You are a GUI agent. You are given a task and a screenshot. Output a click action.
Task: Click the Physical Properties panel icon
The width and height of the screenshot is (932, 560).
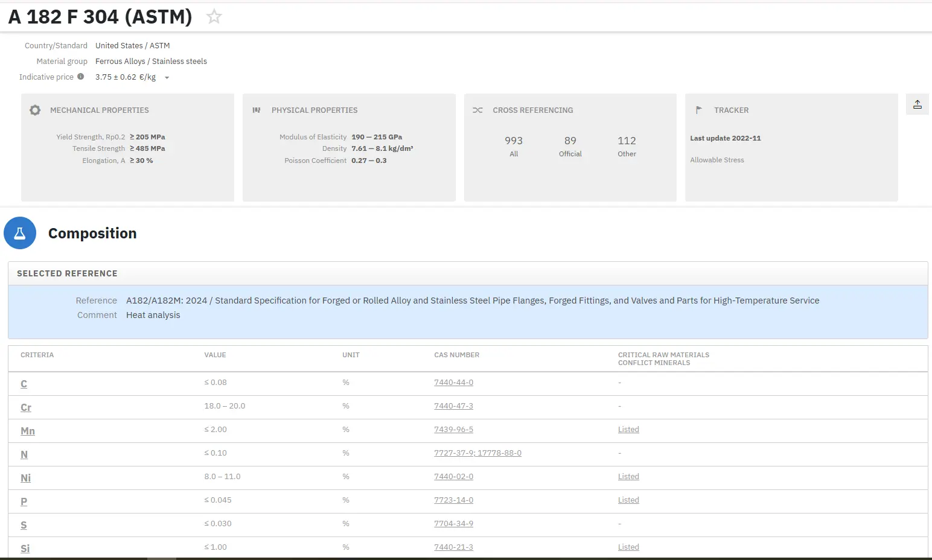pyautogui.click(x=257, y=110)
